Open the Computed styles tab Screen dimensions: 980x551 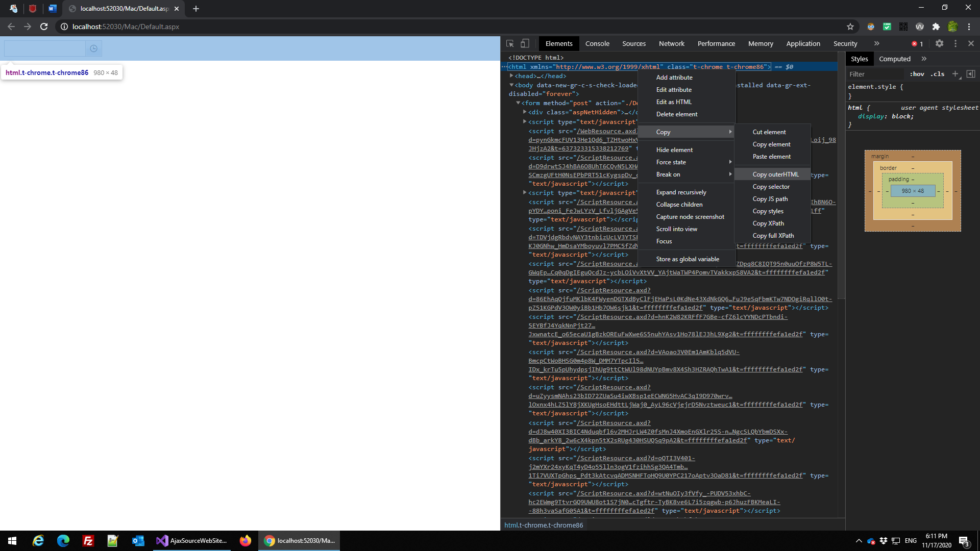(x=894, y=59)
